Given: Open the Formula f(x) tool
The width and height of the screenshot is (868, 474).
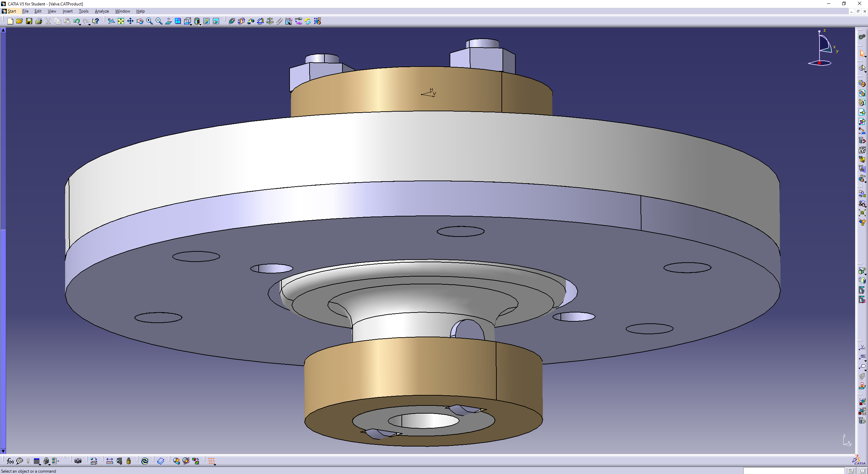Looking at the screenshot, I should coord(10,461).
